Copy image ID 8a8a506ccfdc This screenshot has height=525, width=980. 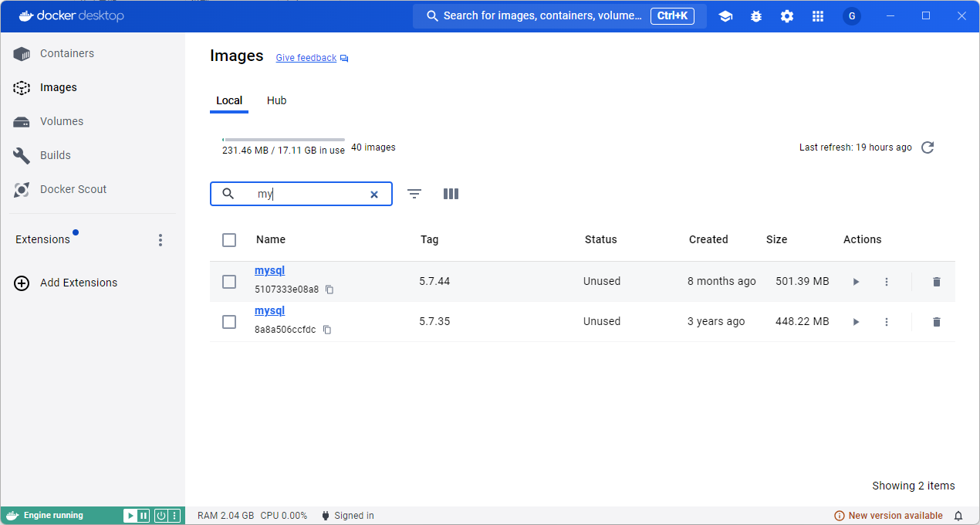(326, 330)
